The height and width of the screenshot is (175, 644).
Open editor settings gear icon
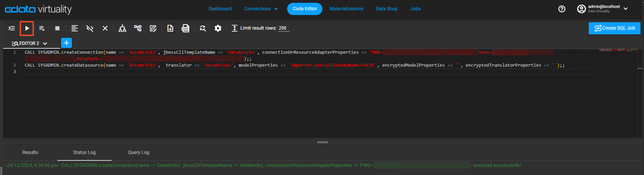pos(218,28)
